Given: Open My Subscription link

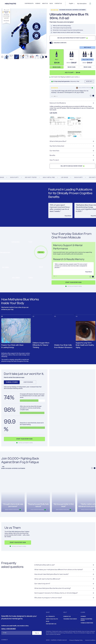Looking at the screenshot, I should tap(82, 3).
